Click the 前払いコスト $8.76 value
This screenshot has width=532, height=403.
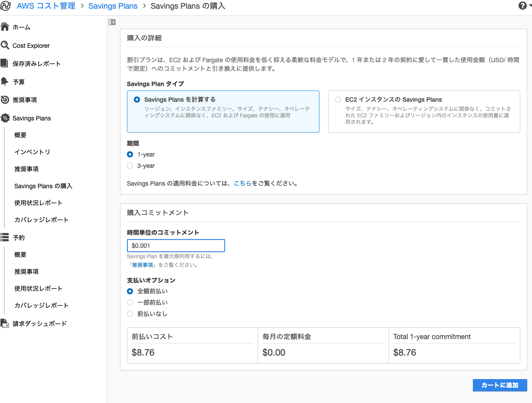click(x=143, y=353)
